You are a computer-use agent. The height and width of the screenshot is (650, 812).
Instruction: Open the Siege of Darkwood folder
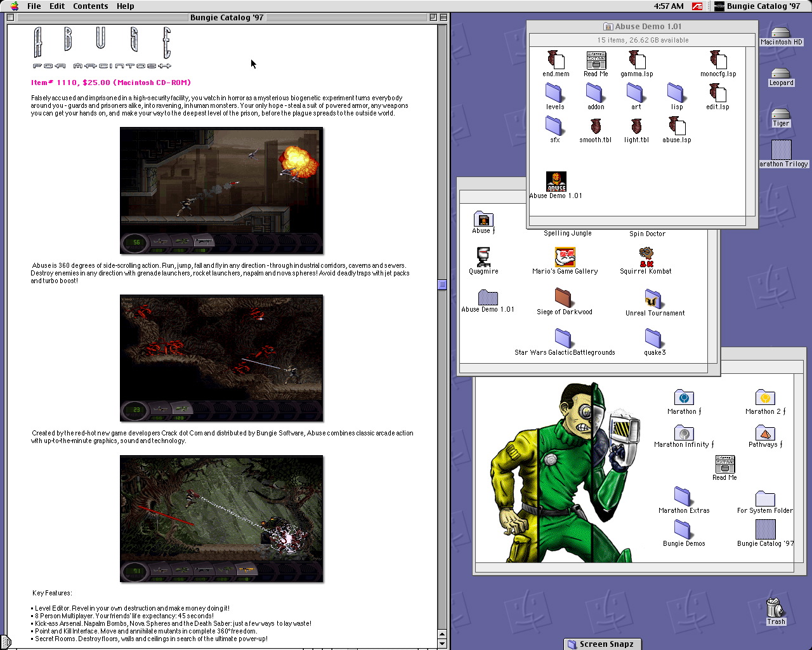564,298
